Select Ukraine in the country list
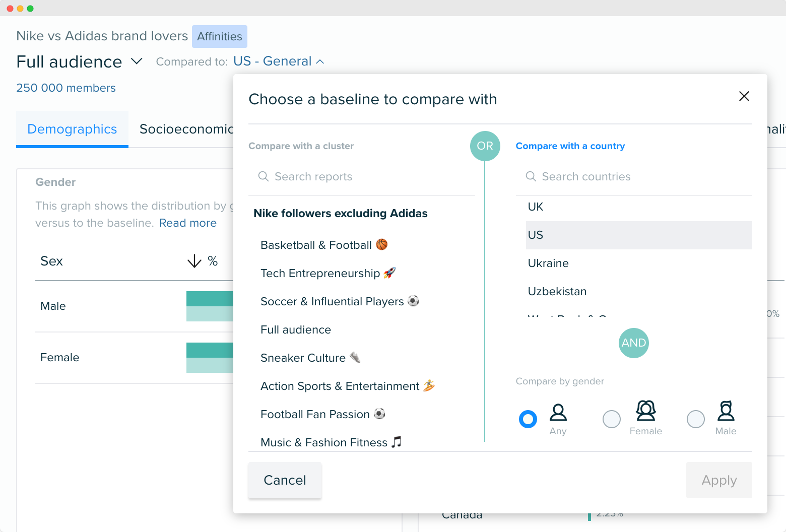This screenshot has width=786, height=532. click(639, 263)
